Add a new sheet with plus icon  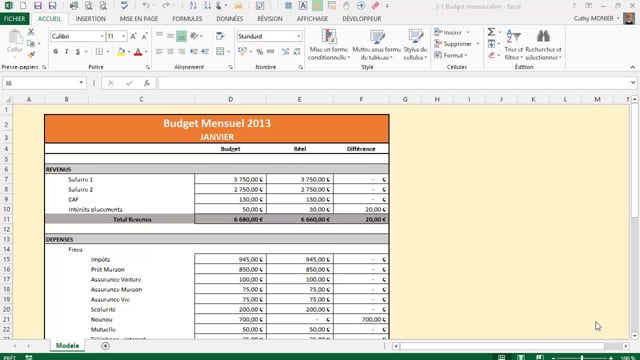[105, 346]
